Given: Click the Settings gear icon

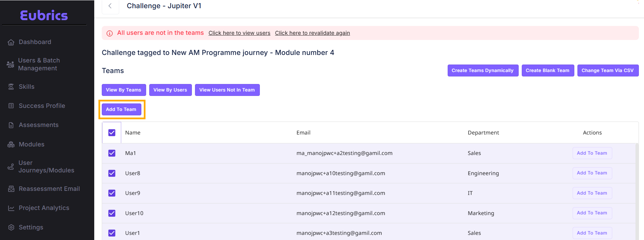Looking at the screenshot, I should pyautogui.click(x=11, y=227).
